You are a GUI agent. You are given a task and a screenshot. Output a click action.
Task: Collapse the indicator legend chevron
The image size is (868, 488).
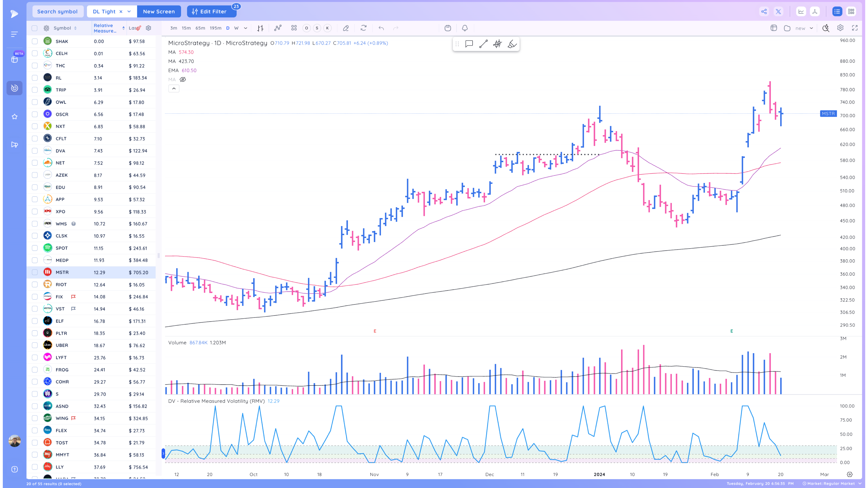coord(174,89)
